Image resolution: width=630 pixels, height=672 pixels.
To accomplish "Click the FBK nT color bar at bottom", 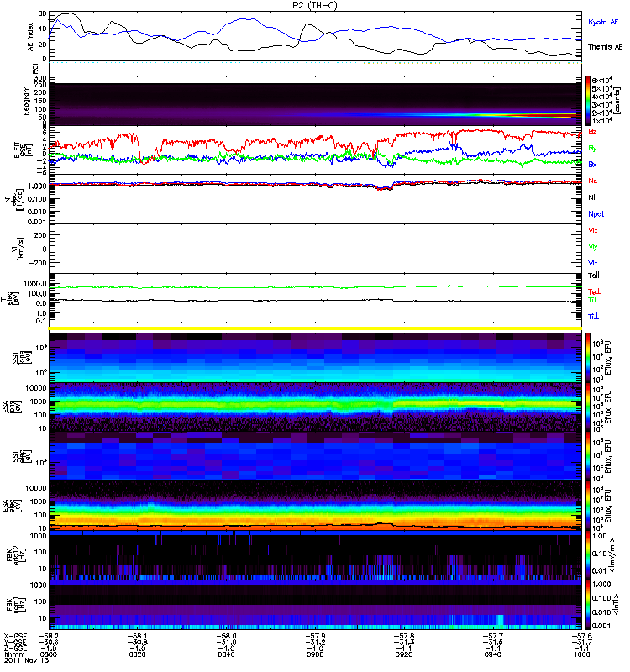I will (590, 604).
